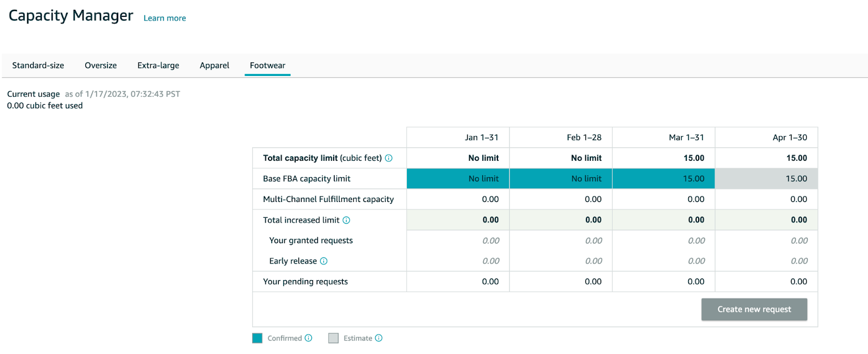This screenshot has width=868, height=354.
Task: Click the Your pending requests row label
Action: tap(305, 282)
